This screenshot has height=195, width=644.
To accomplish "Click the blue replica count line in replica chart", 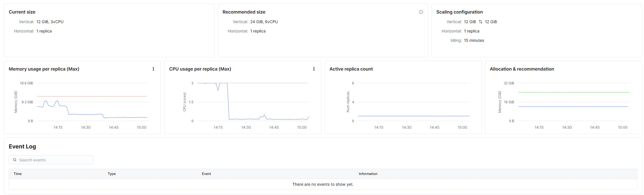I will point(414,116).
